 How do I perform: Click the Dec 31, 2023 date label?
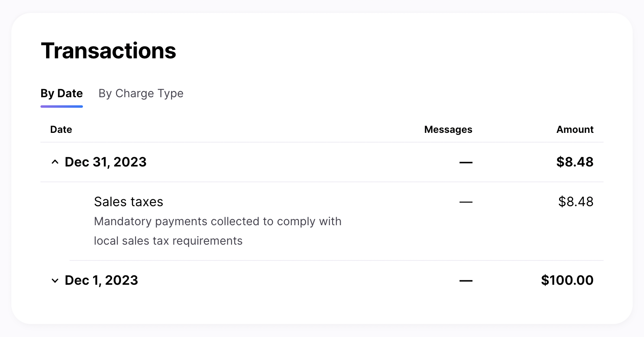coord(106,162)
